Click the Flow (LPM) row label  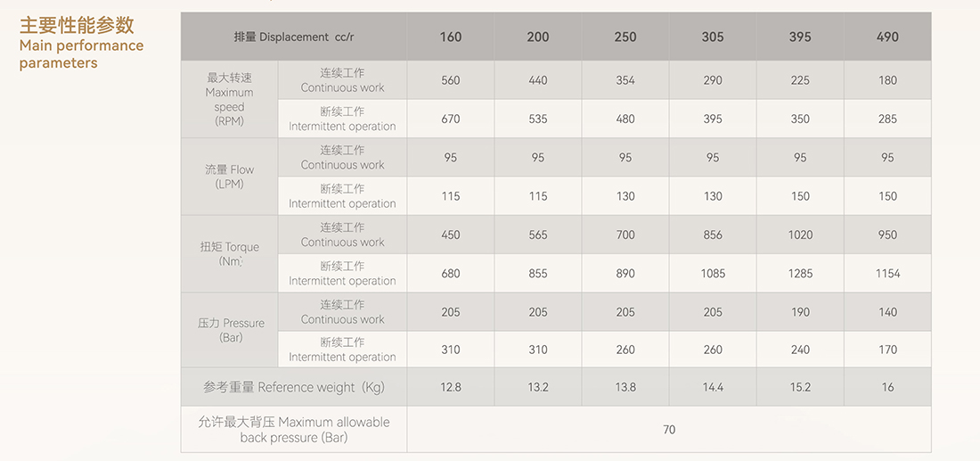(x=229, y=177)
